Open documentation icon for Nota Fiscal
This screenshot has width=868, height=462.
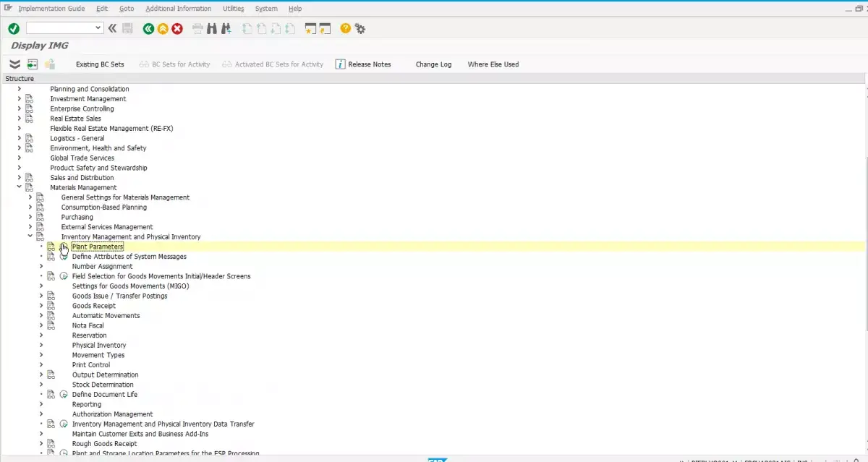[51, 325]
